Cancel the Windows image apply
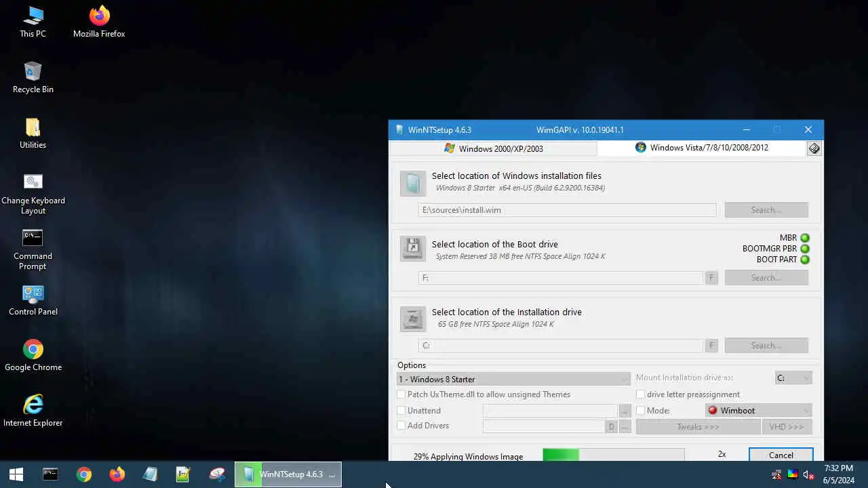868x488 pixels. (x=781, y=455)
